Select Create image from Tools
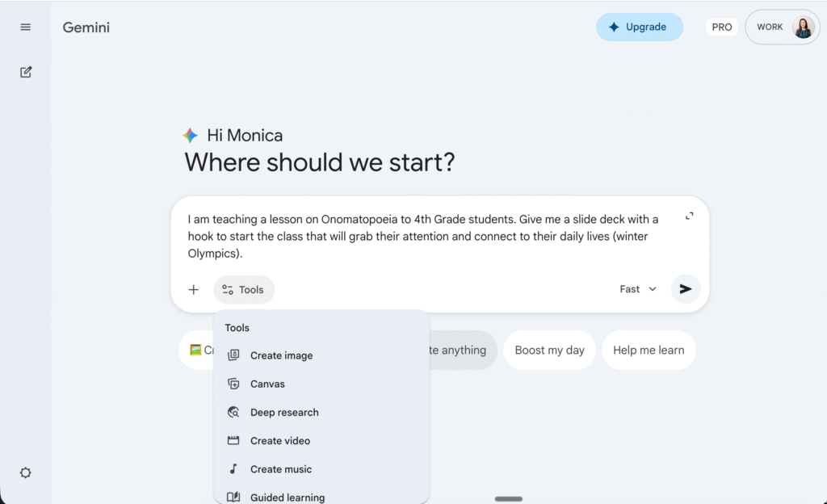 [281, 355]
